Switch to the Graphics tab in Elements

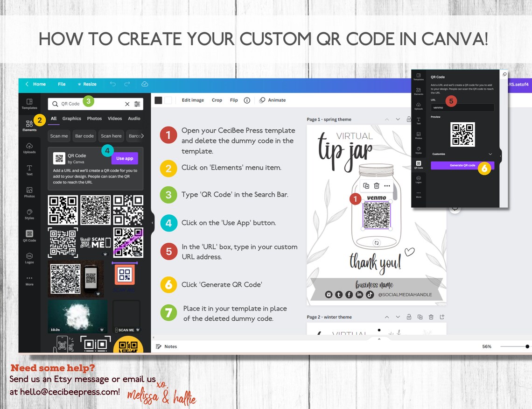pyautogui.click(x=71, y=119)
